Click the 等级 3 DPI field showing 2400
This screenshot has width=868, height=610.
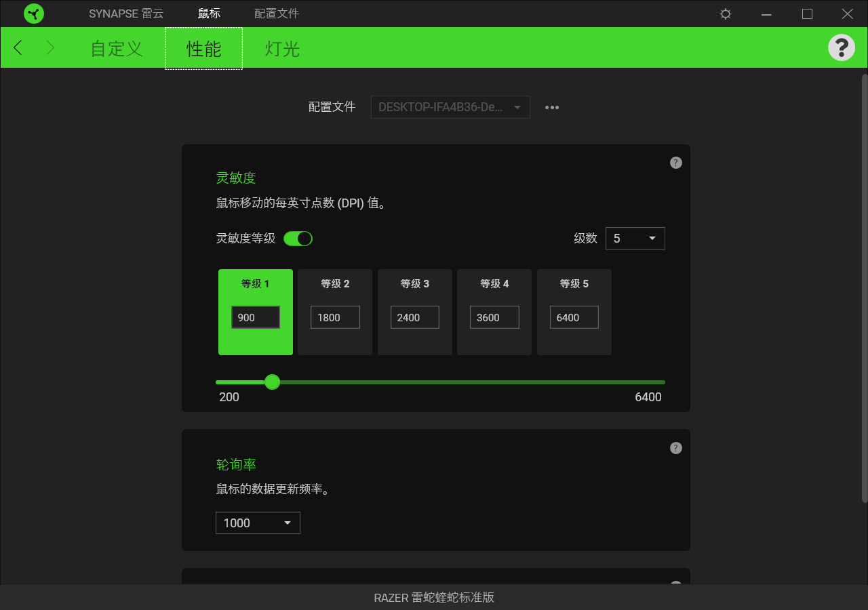415,317
